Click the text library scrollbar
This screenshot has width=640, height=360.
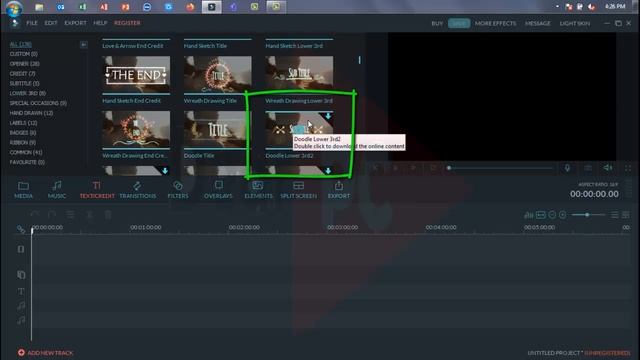tap(359, 60)
